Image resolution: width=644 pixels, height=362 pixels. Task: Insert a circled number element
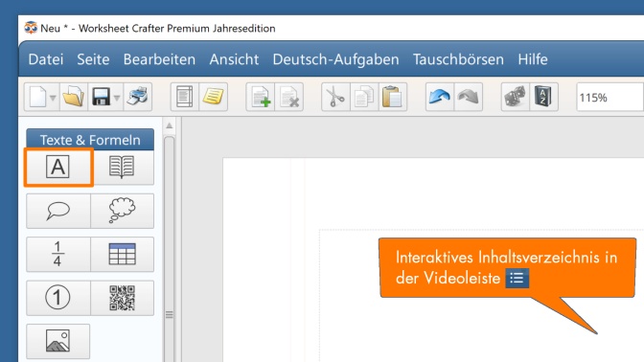(x=57, y=298)
